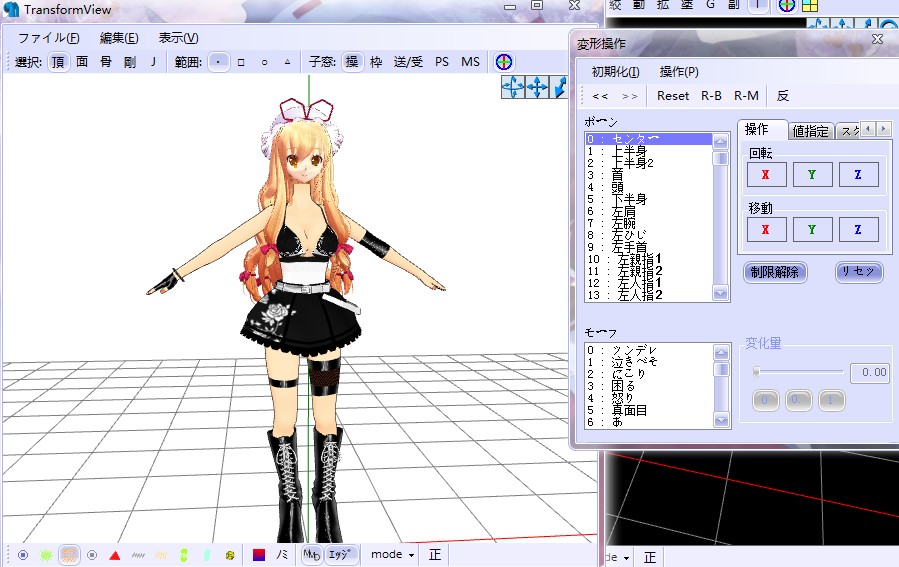
Task: Click the rotate view gizmo icon
Action: click(513, 88)
